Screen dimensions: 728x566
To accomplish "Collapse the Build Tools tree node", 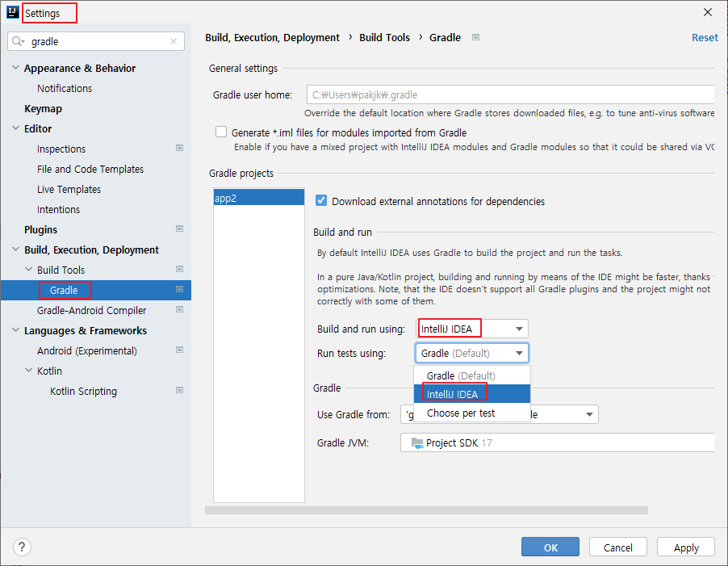I will [x=28, y=270].
